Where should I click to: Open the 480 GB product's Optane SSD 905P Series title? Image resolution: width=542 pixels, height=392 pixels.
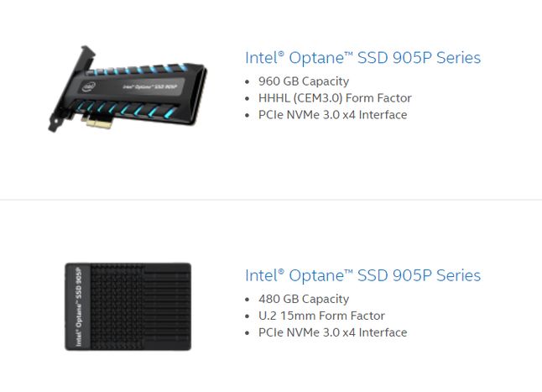[362, 275]
